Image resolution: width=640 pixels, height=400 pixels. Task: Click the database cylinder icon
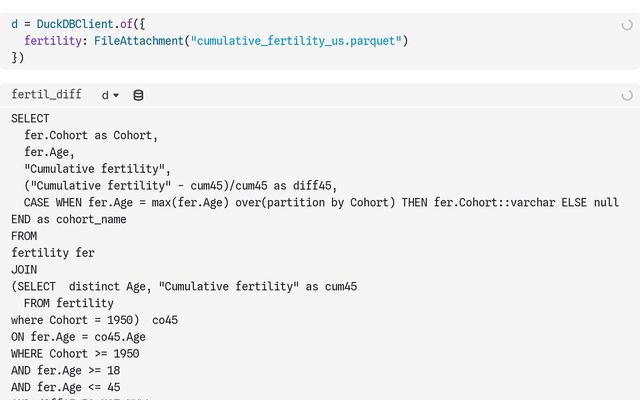[138, 95]
